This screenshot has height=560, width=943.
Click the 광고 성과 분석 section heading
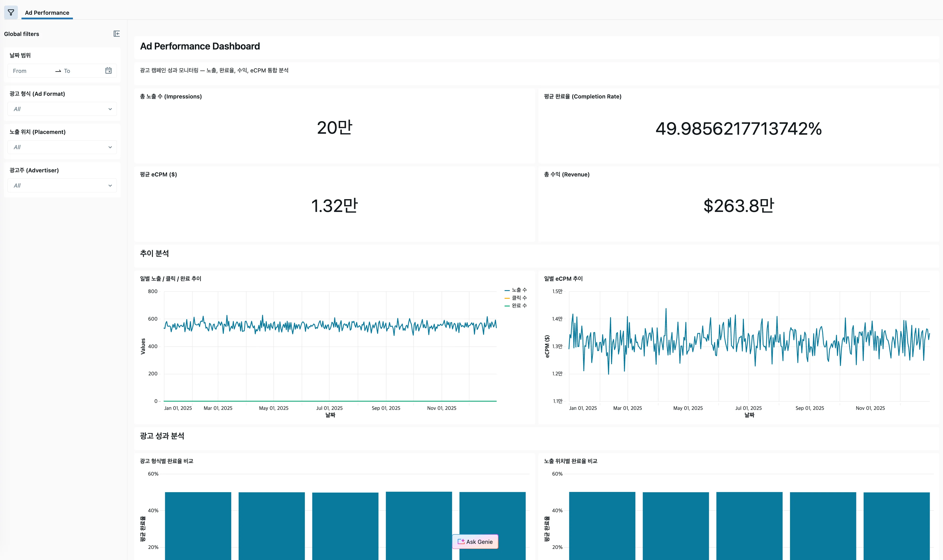pos(162,436)
